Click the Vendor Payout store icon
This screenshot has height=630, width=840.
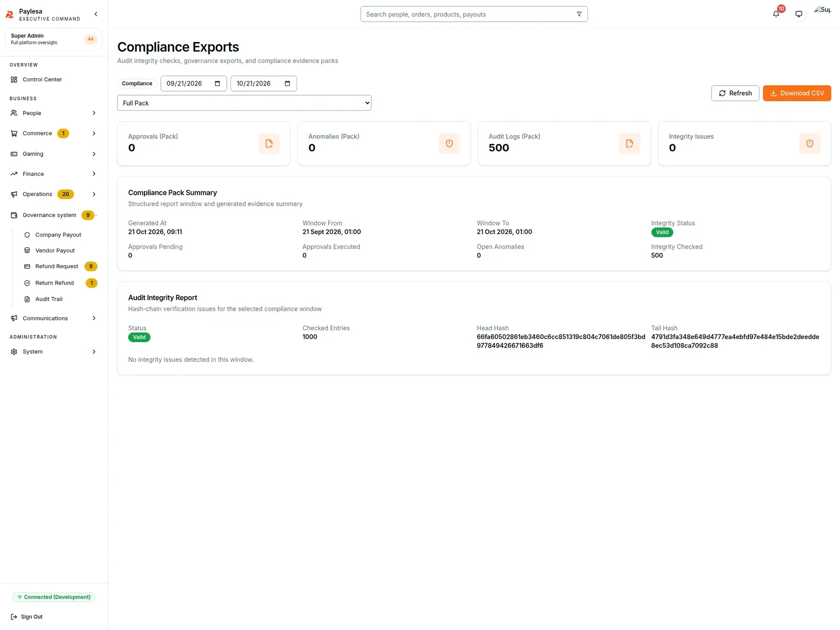click(27, 250)
